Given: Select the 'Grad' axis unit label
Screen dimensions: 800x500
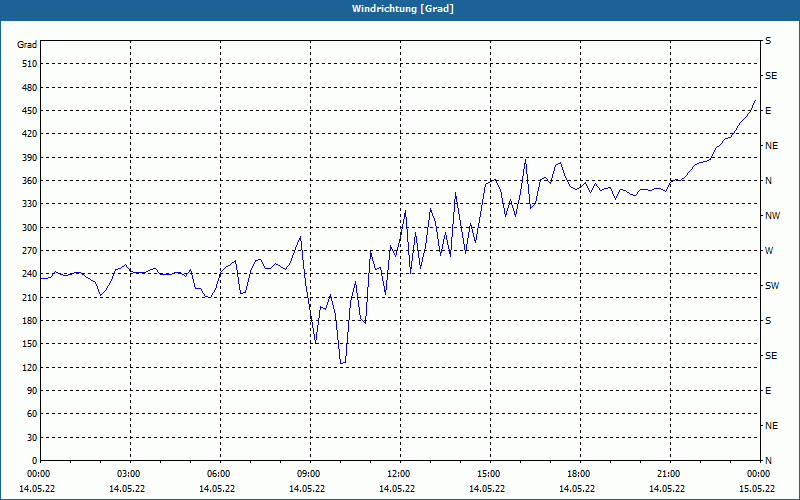Looking at the screenshot, I should (27, 45).
